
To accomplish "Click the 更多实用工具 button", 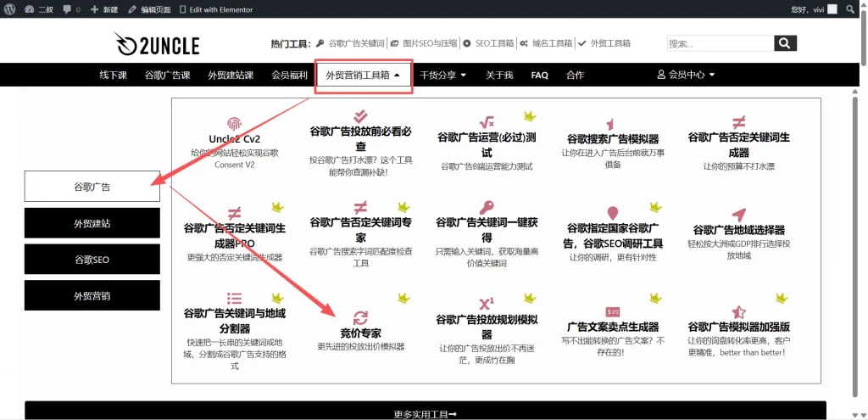I will (x=425, y=413).
